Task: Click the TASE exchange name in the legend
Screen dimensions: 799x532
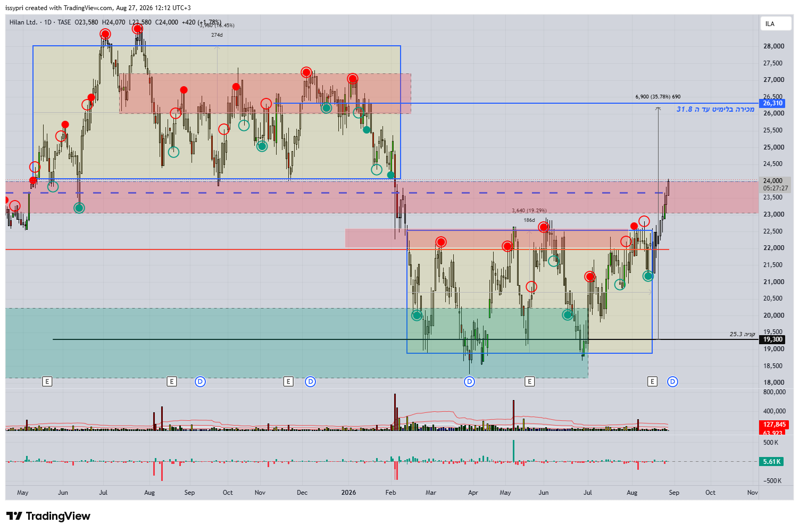Action: [x=64, y=22]
